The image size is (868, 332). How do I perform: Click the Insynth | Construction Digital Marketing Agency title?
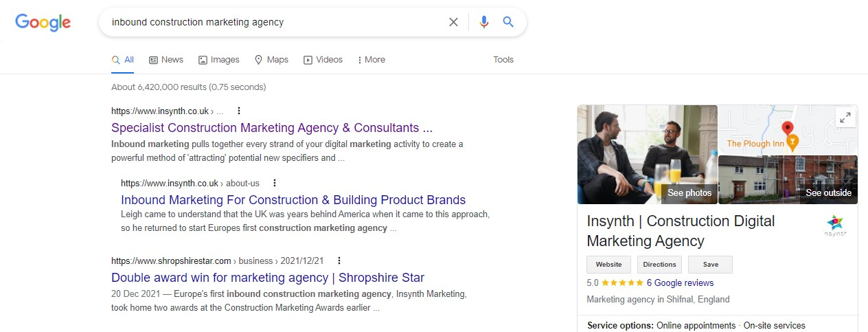681,231
